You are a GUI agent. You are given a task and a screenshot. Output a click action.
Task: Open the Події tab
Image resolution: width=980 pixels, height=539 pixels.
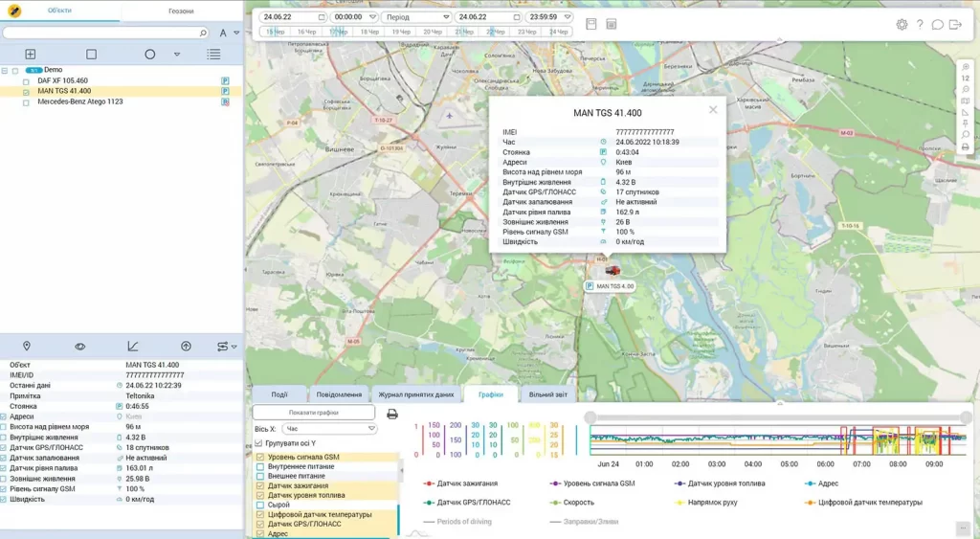279,394
